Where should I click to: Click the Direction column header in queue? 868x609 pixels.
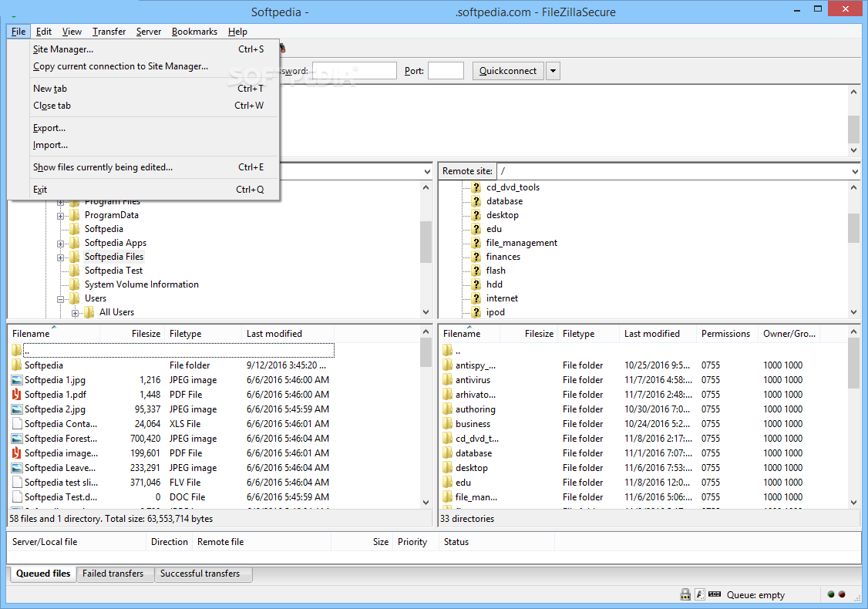pyautogui.click(x=170, y=542)
